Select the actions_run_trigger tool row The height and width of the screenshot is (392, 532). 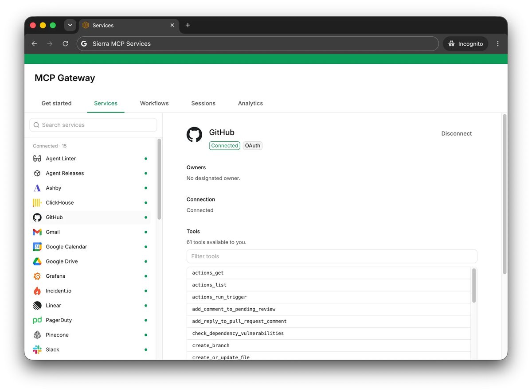[329, 297]
